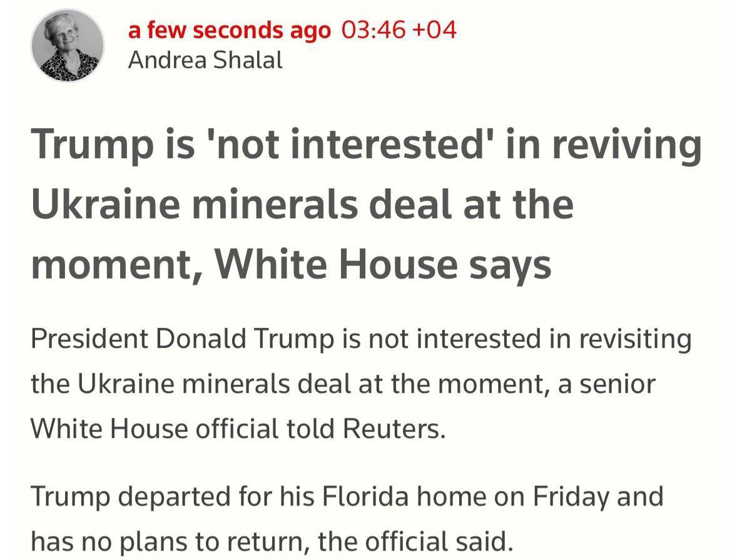Viewport: 737px width, 560px height.
Task: Click the 03:46 post time
Action: [x=374, y=30]
